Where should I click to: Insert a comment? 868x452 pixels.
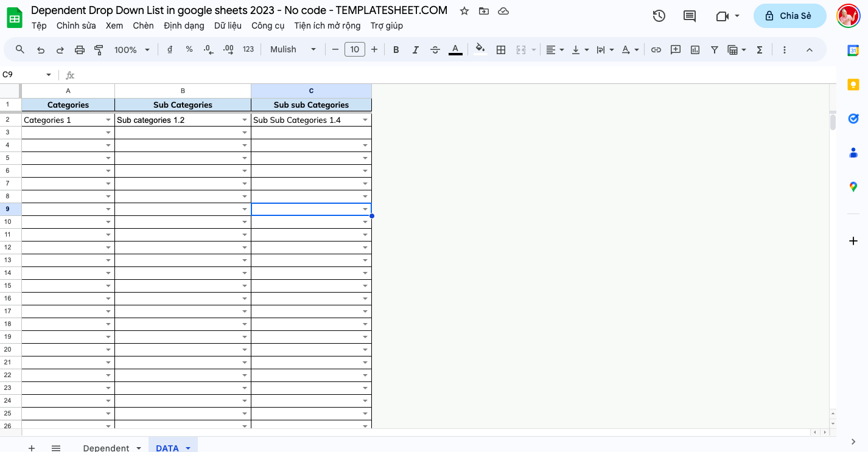(675, 49)
